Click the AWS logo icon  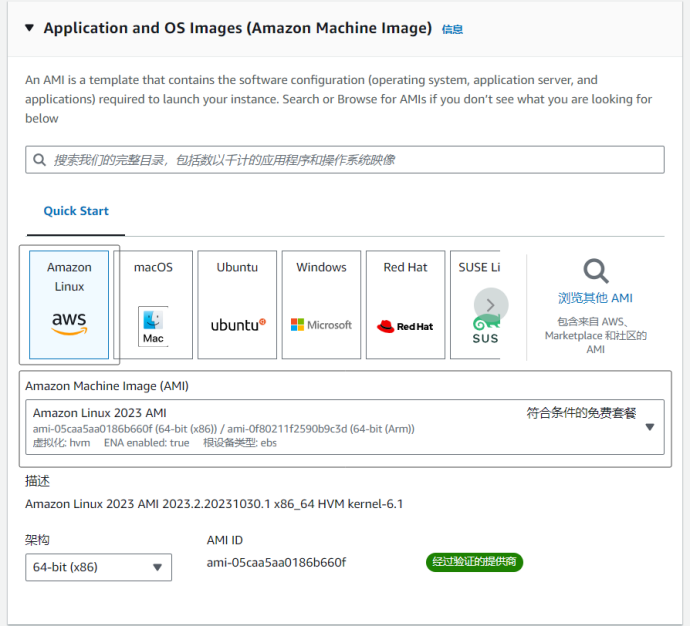(x=69, y=323)
